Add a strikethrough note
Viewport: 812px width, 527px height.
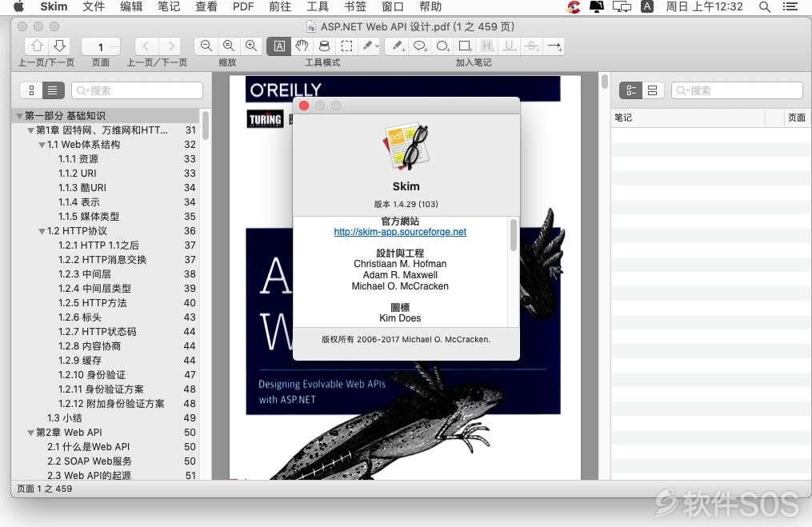click(x=532, y=46)
